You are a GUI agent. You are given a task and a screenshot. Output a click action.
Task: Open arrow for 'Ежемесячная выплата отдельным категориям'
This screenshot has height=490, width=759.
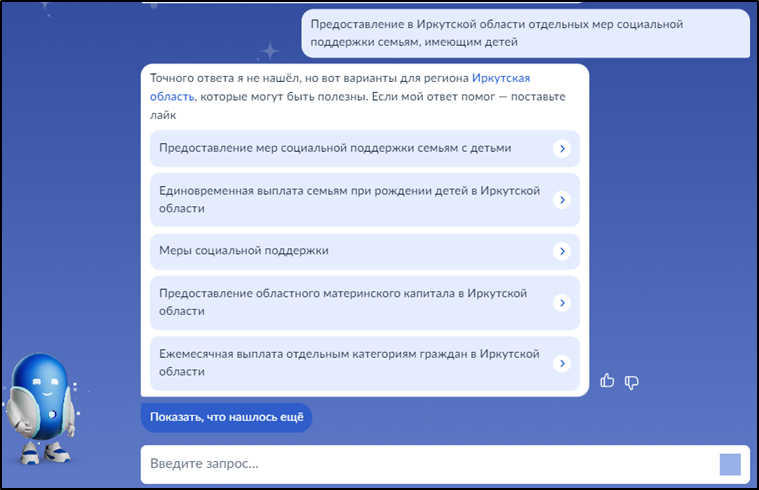click(562, 363)
